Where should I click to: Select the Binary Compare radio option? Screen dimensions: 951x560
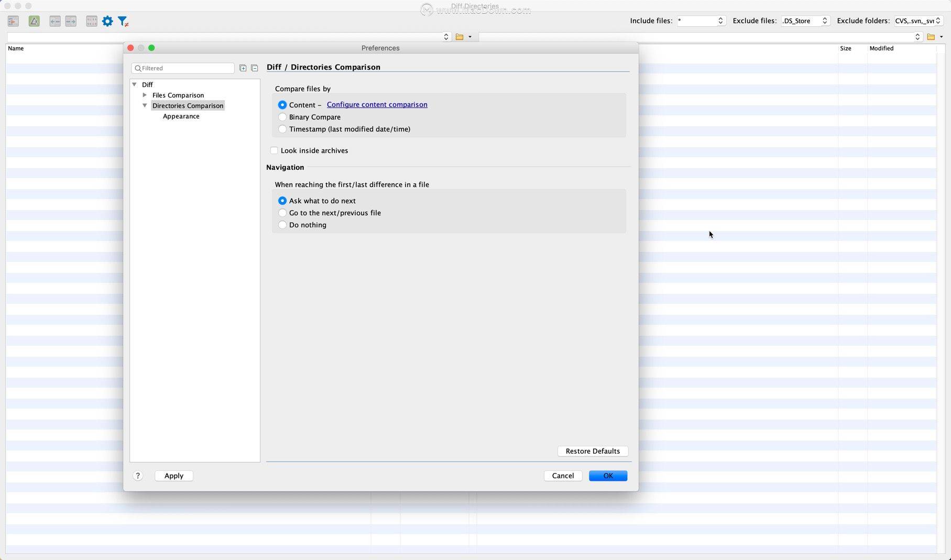coord(282,117)
